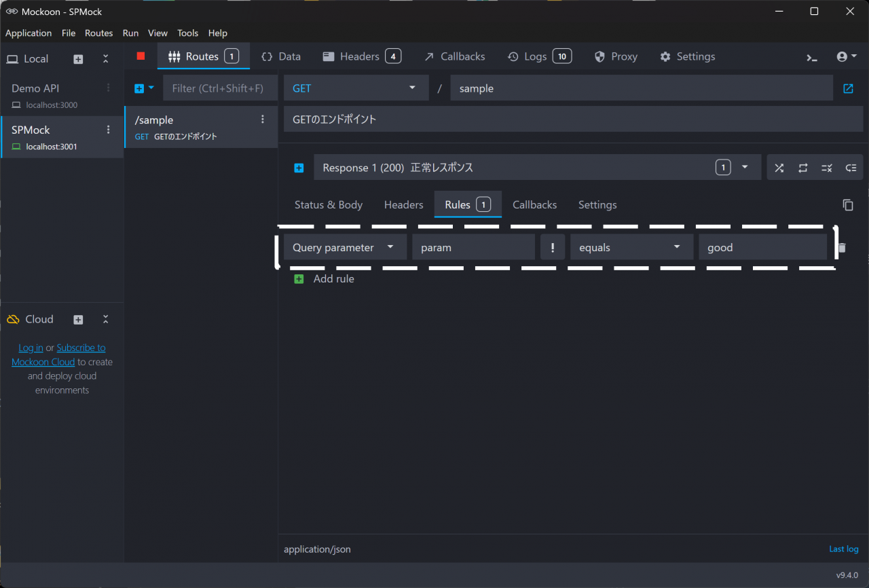
Task: Invert the rule operator with exclamation button
Action: click(x=553, y=248)
